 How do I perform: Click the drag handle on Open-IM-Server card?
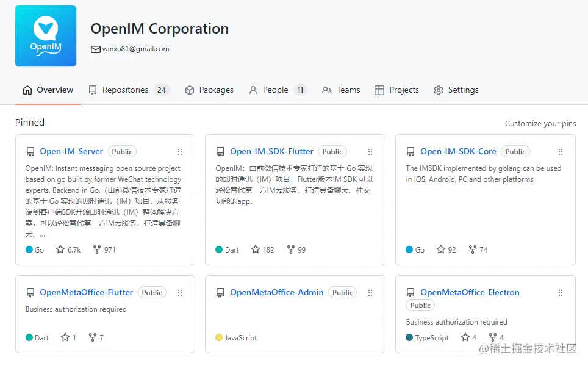pos(180,152)
